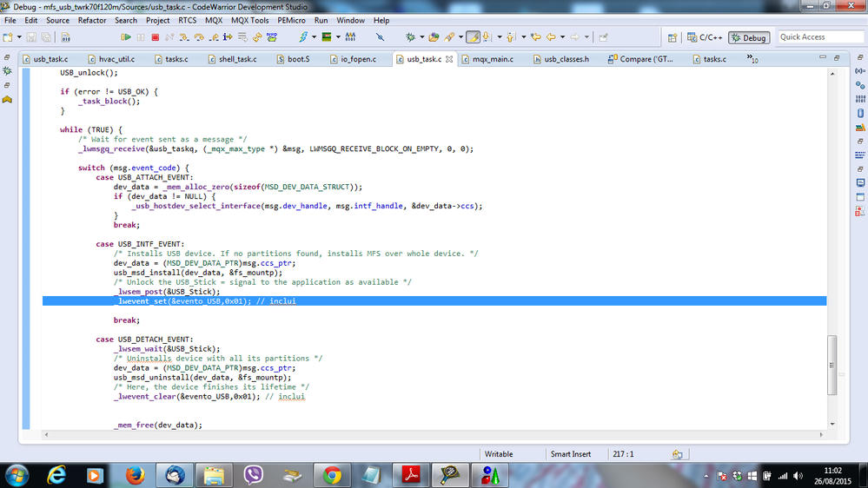Open Viber from the taskbar

[x=253, y=475]
